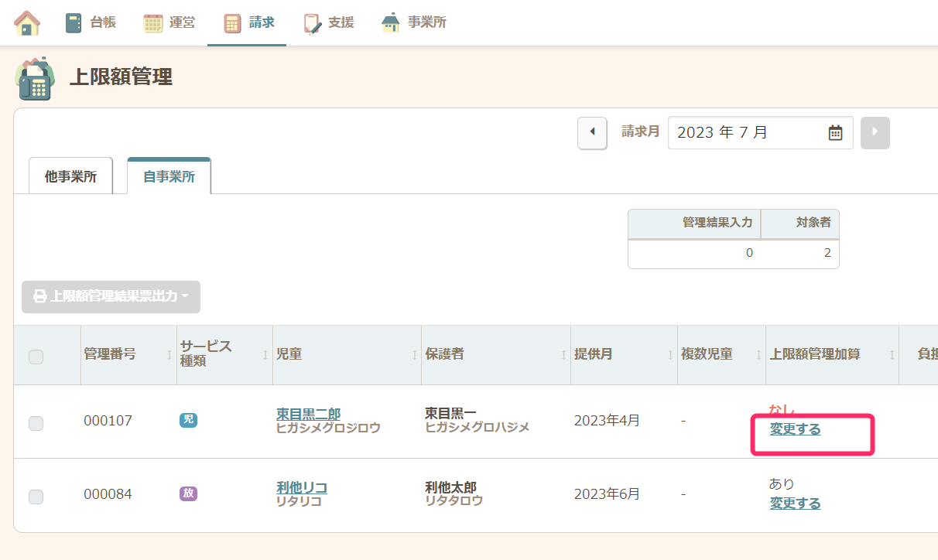Open calendar picker icon in 請求月 field
This screenshot has height=560, width=938.
point(835,133)
